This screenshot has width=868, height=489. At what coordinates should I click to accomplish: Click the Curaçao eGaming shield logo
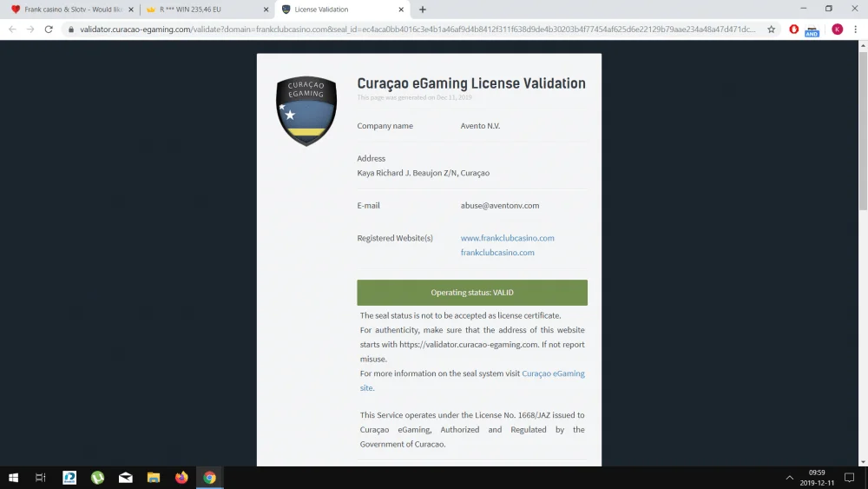306,111
